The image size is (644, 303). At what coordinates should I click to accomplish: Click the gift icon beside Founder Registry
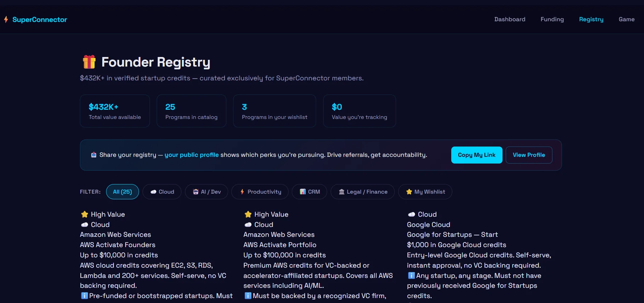89,62
